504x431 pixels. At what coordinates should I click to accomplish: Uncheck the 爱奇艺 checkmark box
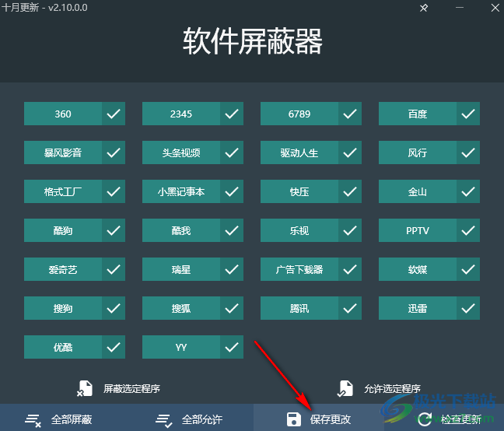click(x=114, y=269)
